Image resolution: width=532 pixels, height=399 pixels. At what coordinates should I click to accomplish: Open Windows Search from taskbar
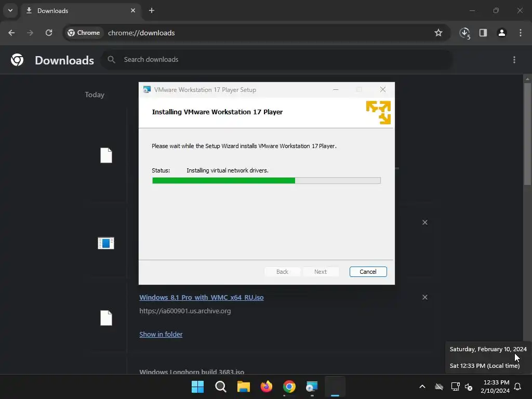coord(220,387)
